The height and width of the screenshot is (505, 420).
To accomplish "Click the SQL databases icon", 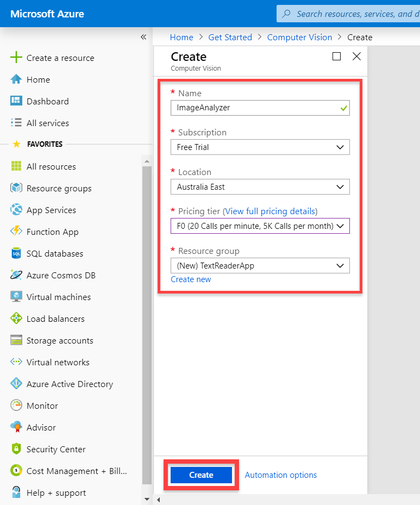I will pos(16,253).
